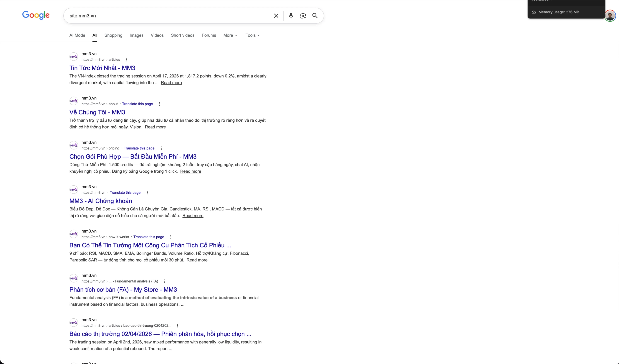Open the three-dot options for the pricing result
This screenshot has width=619, height=364.
[161, 148]
